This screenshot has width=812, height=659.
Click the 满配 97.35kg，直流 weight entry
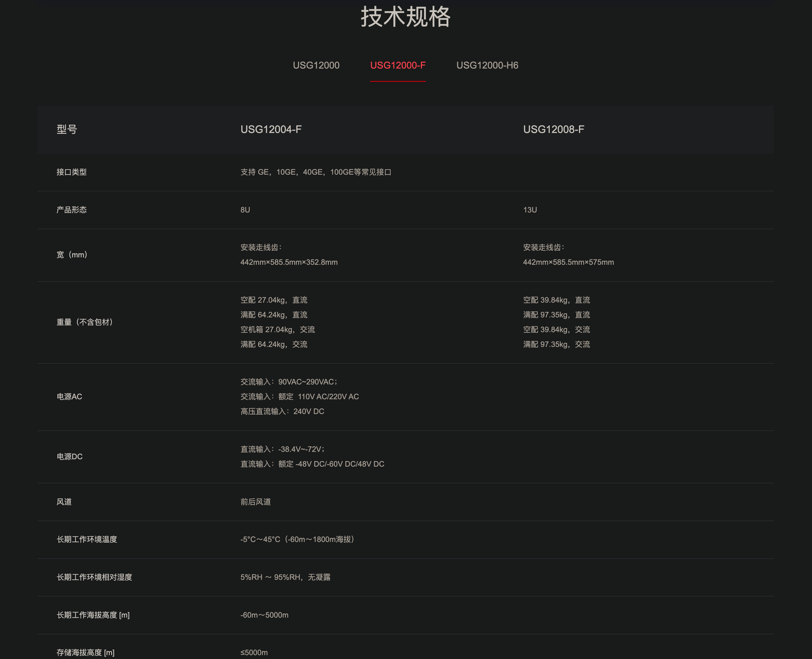click(x=557, y=315)
